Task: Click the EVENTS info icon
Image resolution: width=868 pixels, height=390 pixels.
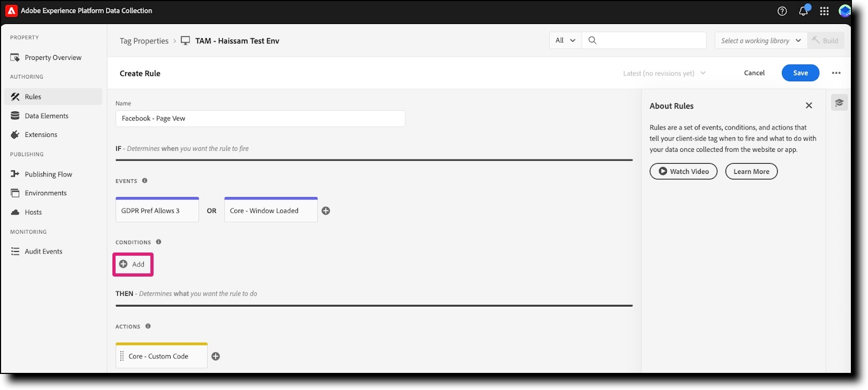Action: (144, 181)
